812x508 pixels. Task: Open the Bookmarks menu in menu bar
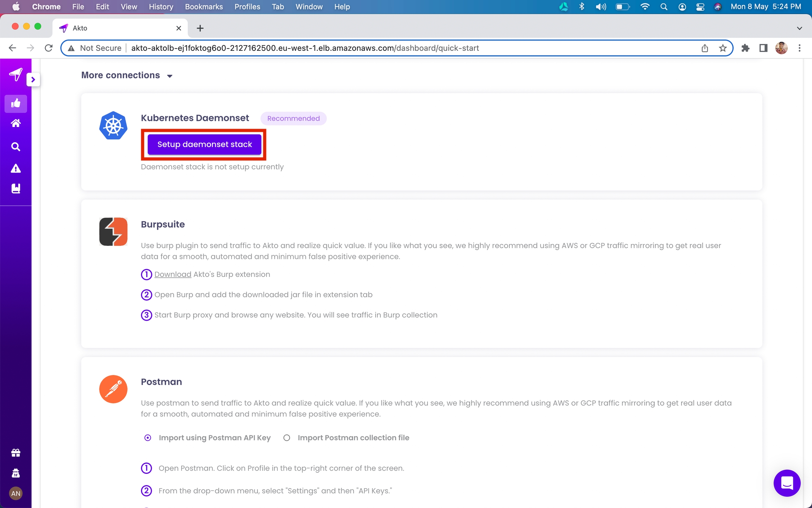click(204, 7)
